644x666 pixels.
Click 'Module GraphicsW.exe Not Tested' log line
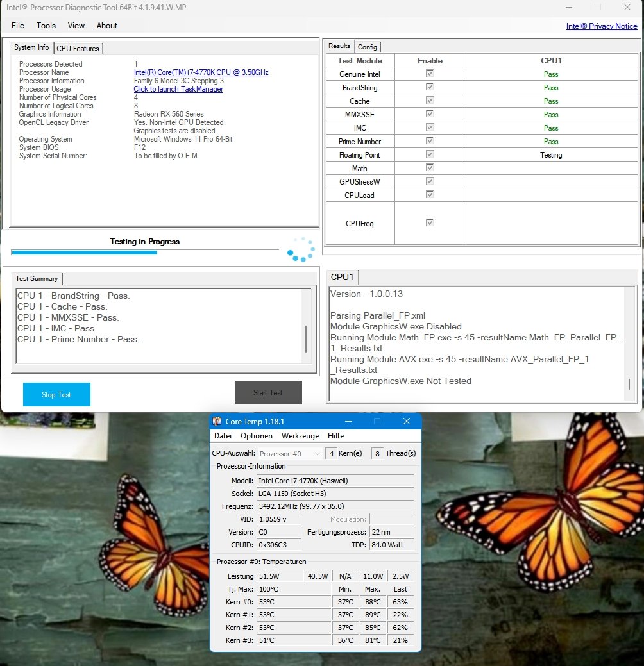pyautogui.click(x=400, y=381)
